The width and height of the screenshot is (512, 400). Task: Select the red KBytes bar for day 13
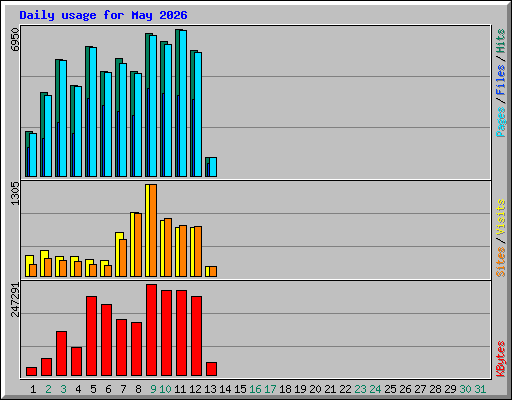click(211, 369)
